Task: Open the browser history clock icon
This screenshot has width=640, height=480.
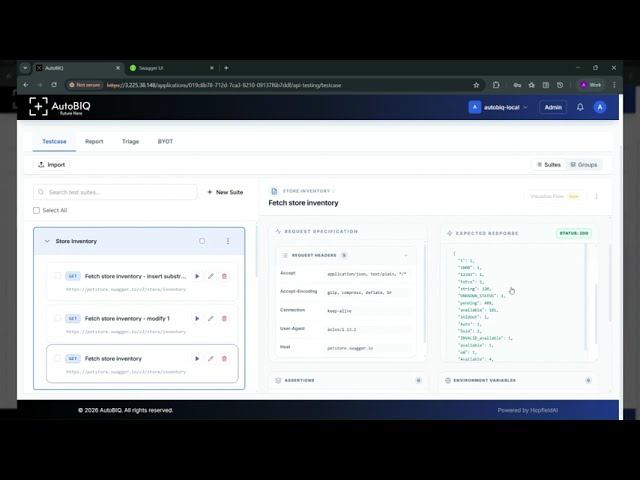Action: pos(560,85)
